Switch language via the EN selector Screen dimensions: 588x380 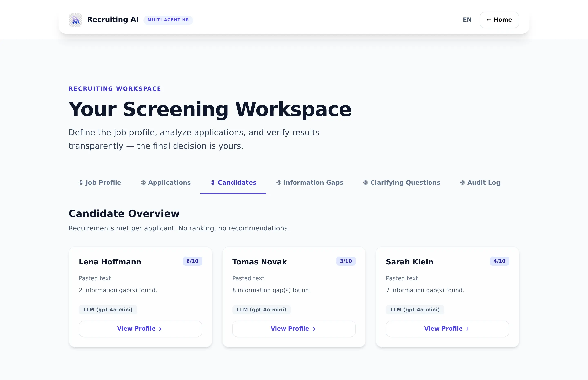point(467,20)
